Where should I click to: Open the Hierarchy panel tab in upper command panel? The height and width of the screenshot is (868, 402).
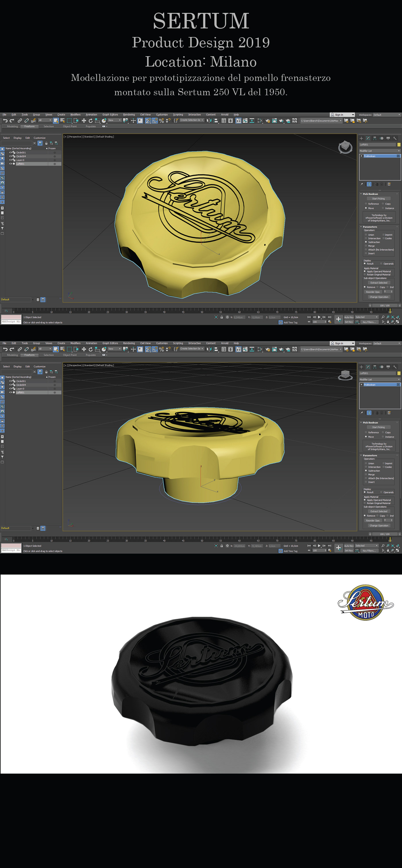point(375,138)
